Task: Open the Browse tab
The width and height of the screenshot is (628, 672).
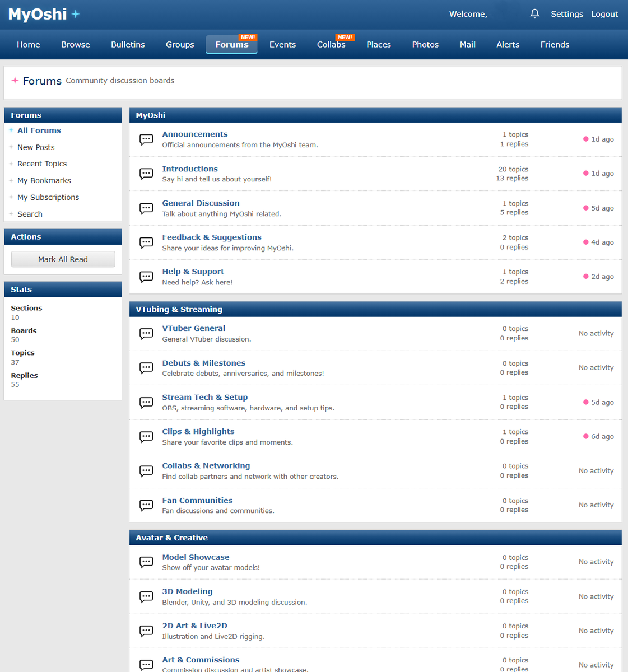Action: 76,45
